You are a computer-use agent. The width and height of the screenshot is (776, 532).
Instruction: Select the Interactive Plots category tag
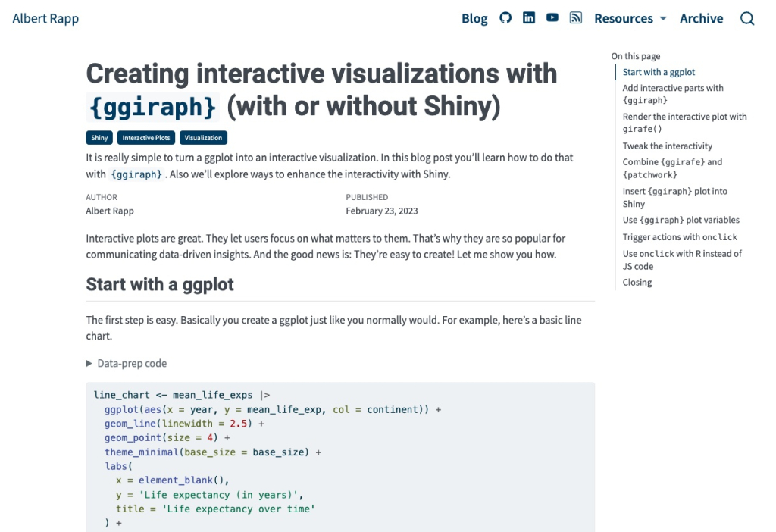(146, 138)
